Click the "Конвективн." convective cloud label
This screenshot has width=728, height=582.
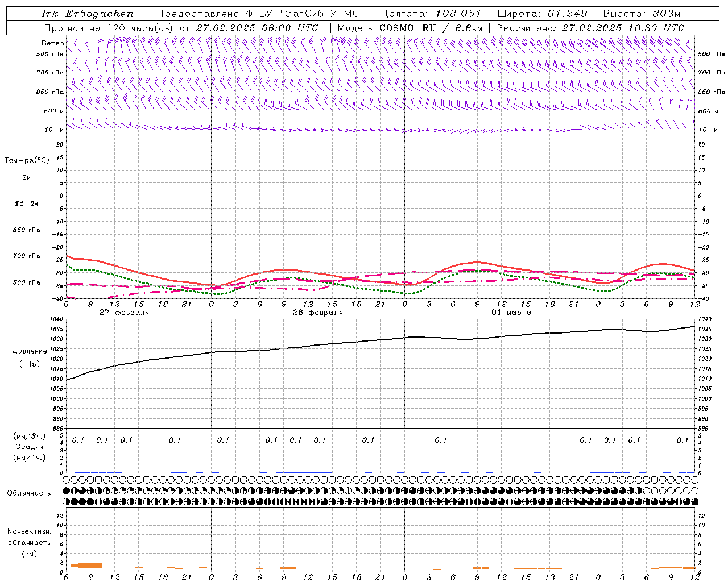coord(29,531)
